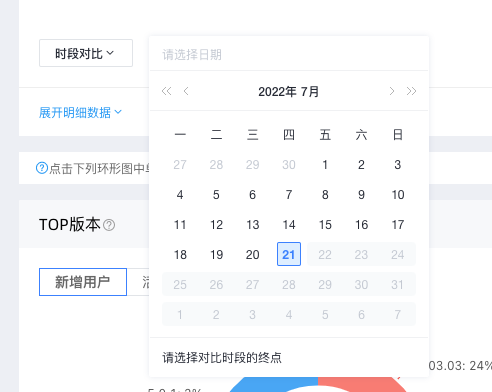Image resolution: width=492 pixels, height=392 pixels.
Task: Click disabled date 23
Action: [361, 255]
